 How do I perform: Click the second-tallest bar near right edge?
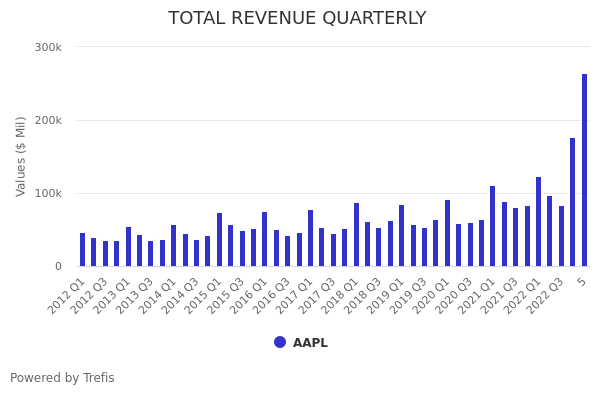point(573,202)
